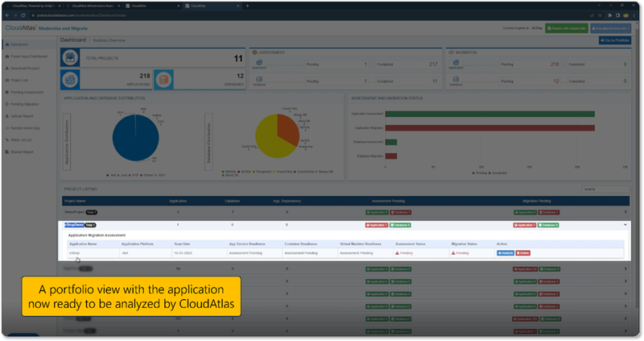Click the Migration panel Database icon
Screen dimensions: 644x341
[456, 79]
